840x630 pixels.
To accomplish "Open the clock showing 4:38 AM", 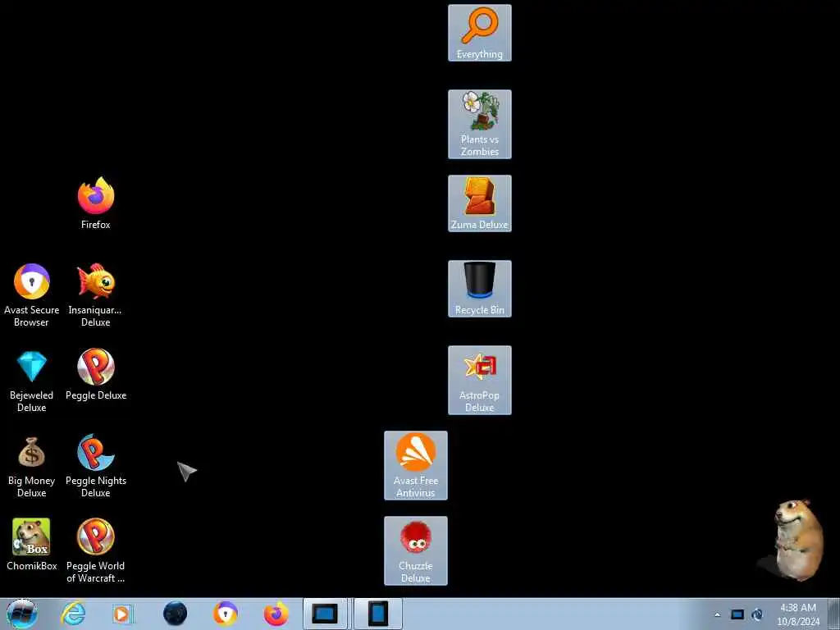I will 798,614.
